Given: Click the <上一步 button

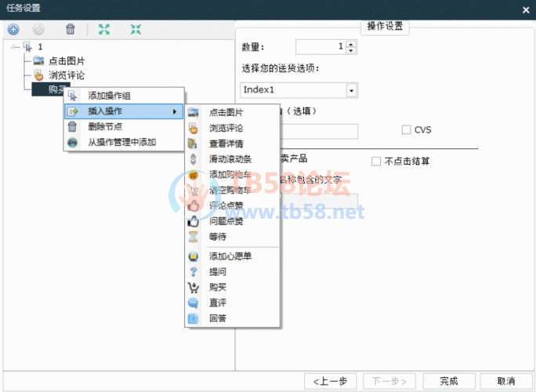Looking at the screenshot, I should (330, 381).
